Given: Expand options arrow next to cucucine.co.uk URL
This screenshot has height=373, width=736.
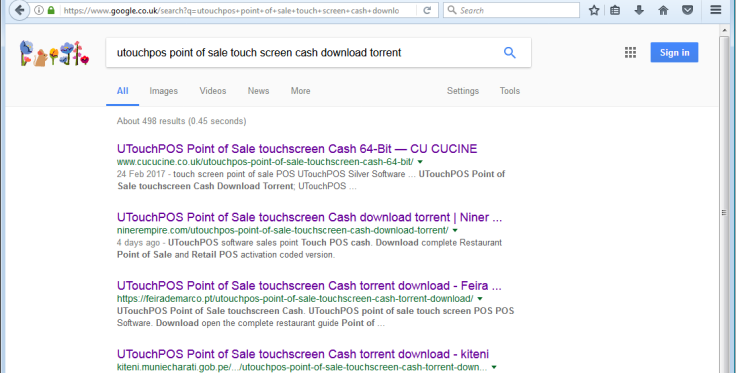Looking at the screenshot, I should tap(420, 162).
